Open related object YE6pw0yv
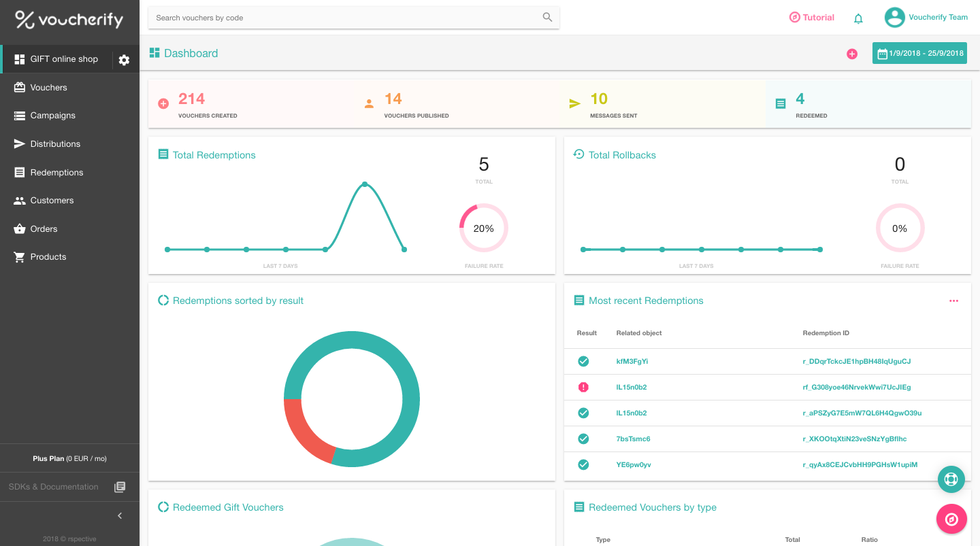The width and height of the screenshot is (980, 546). coord(634,465)
